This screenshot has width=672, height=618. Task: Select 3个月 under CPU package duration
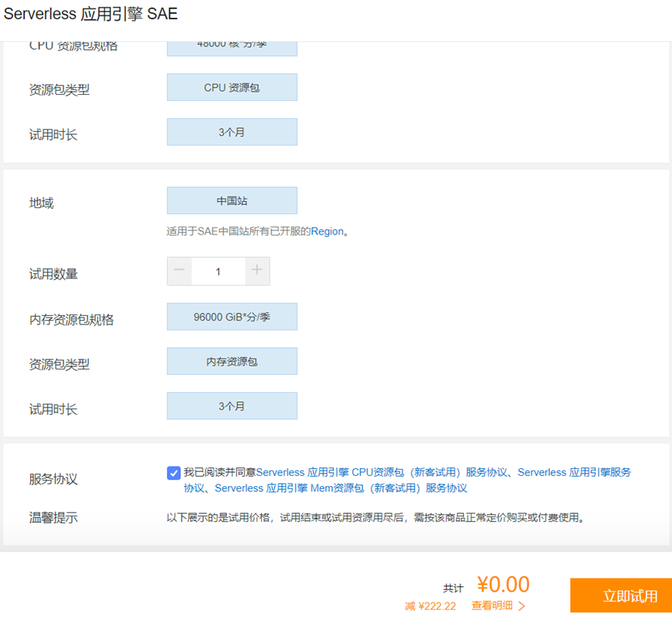click(x=232, y=132)
